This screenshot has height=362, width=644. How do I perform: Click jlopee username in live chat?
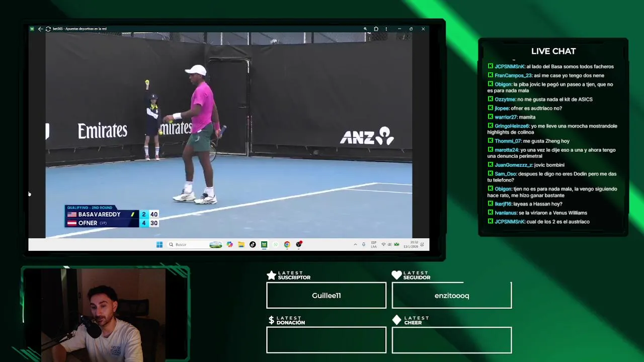coord(502,108)
